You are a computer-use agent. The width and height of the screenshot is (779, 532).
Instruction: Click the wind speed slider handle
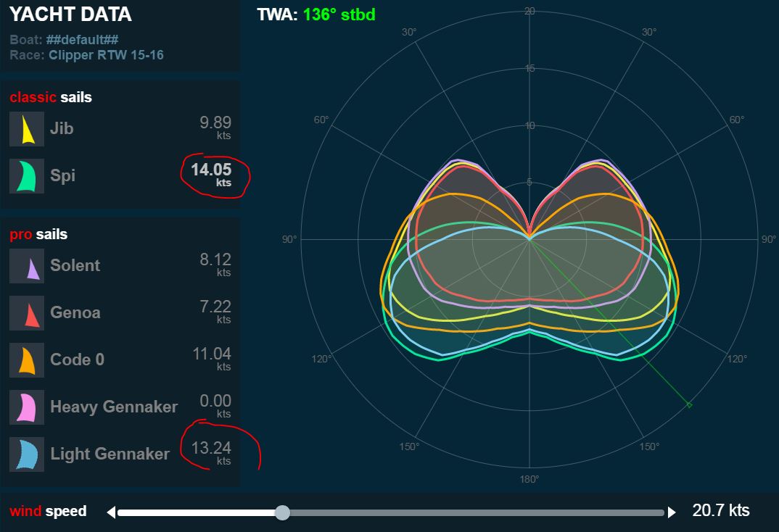pos(282,512)
